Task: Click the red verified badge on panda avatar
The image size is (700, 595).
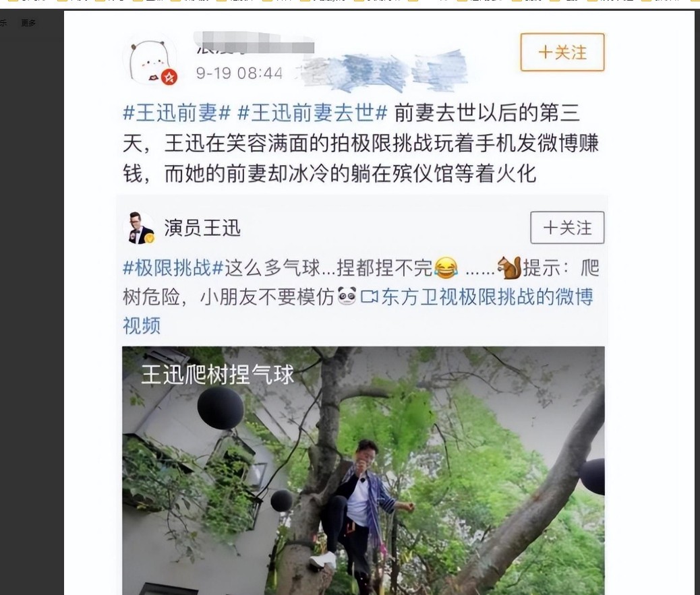Action: (x=169, y=77)
